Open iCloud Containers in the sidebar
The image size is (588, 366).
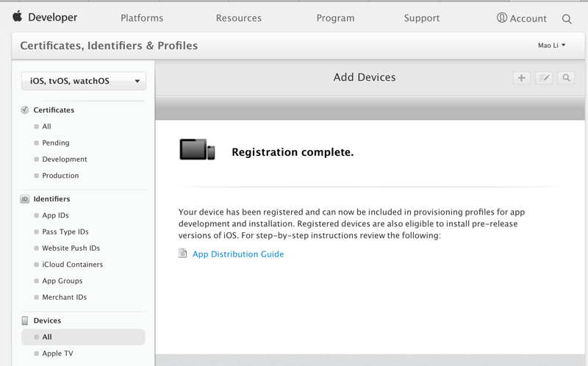[72, 265]
